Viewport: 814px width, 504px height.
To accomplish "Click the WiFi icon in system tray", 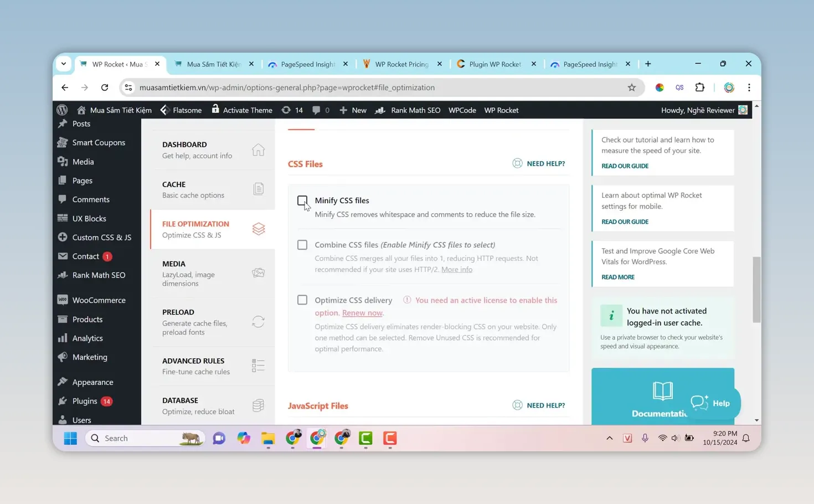I will [662, 438].
